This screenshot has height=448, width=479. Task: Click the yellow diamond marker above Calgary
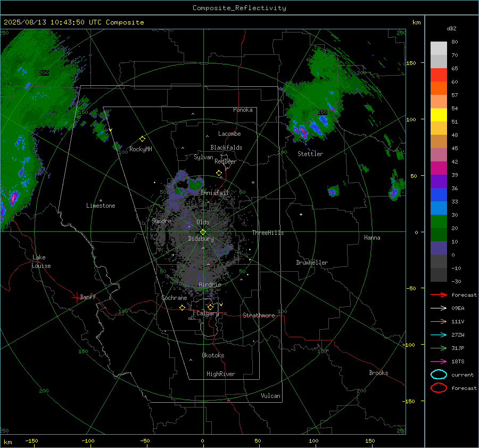210,307
